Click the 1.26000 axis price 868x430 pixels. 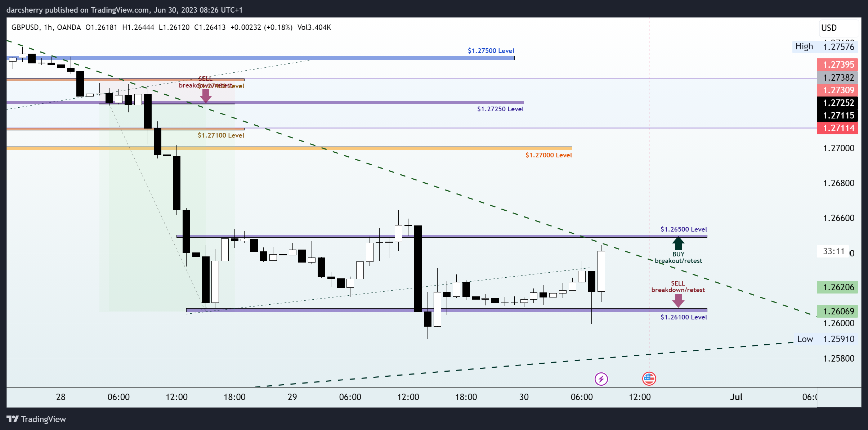(x=838, y=323)
